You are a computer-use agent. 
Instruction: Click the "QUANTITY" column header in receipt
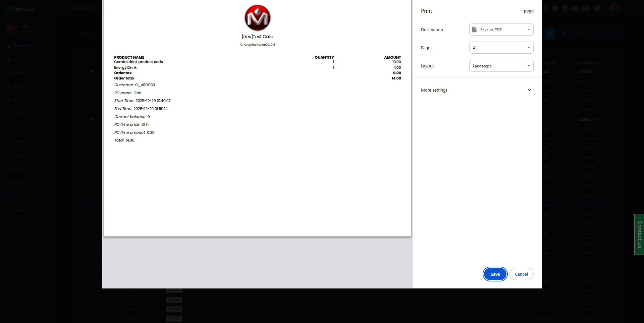pos(324,57)
